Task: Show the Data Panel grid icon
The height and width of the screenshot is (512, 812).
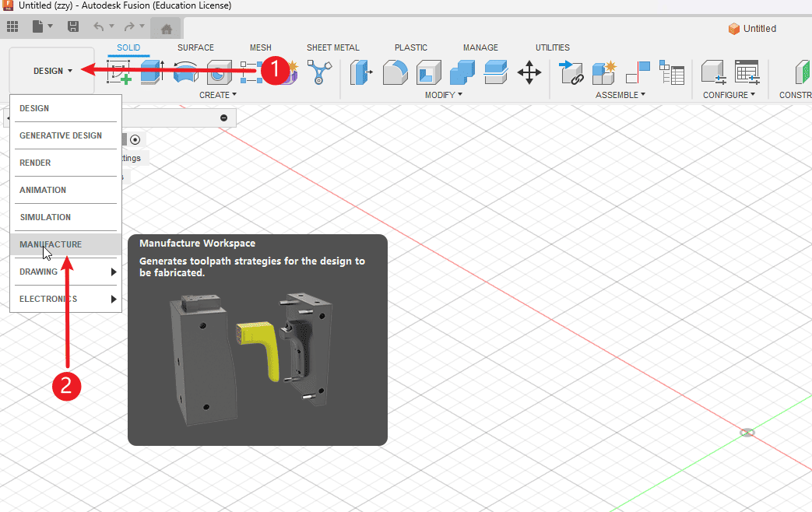Action: pos(12,27)
